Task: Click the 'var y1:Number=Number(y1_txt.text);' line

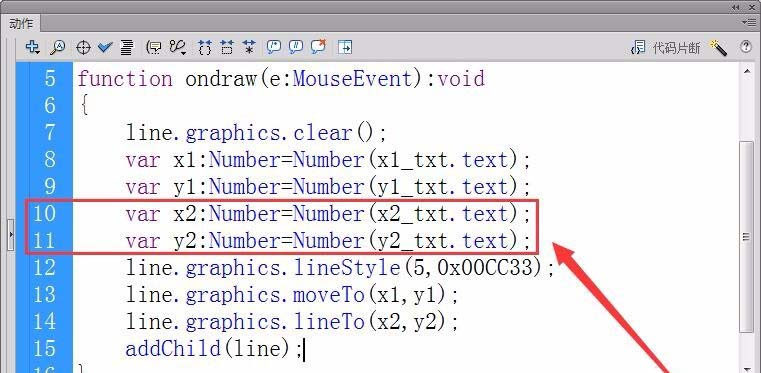Action: click(x=329, y=187)
